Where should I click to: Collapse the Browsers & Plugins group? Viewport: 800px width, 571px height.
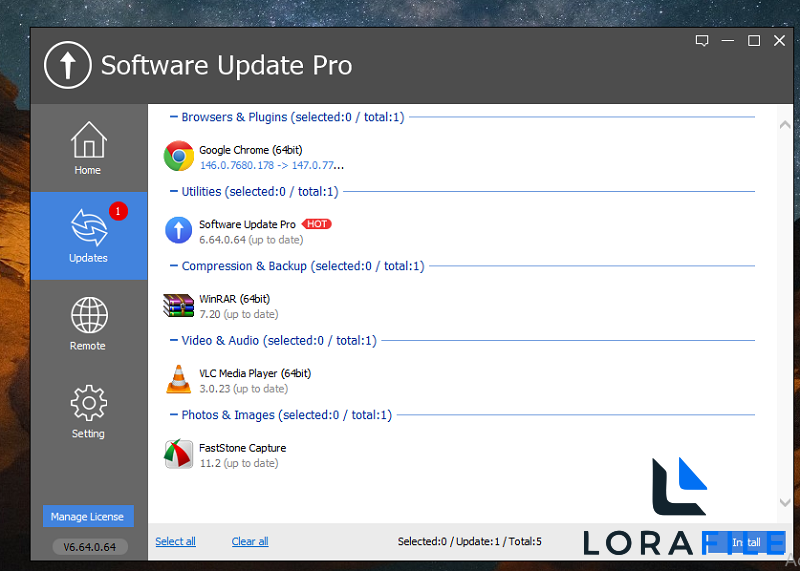tap(173, 117)
